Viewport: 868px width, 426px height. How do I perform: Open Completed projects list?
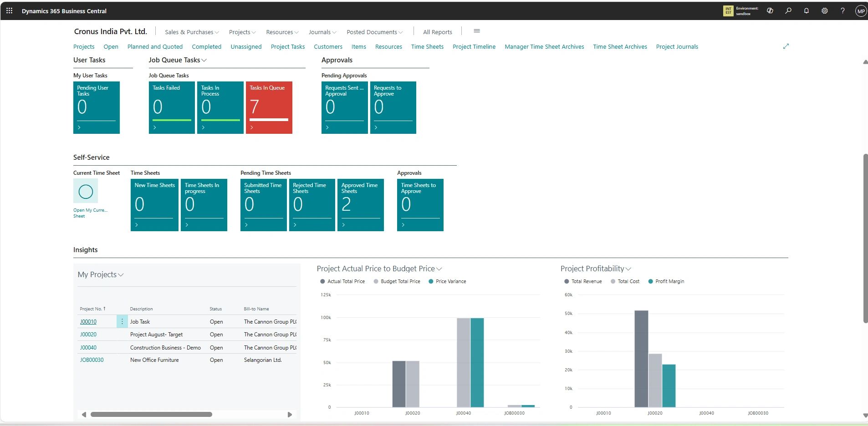(206, 46)
